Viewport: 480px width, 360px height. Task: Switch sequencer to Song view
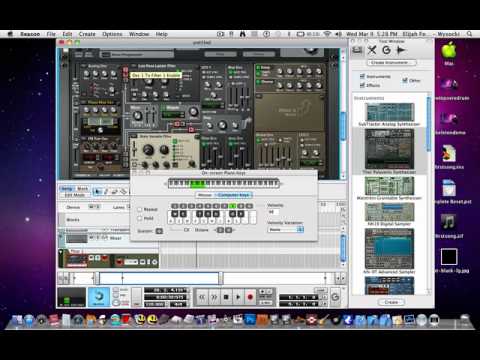pos(67,189)
